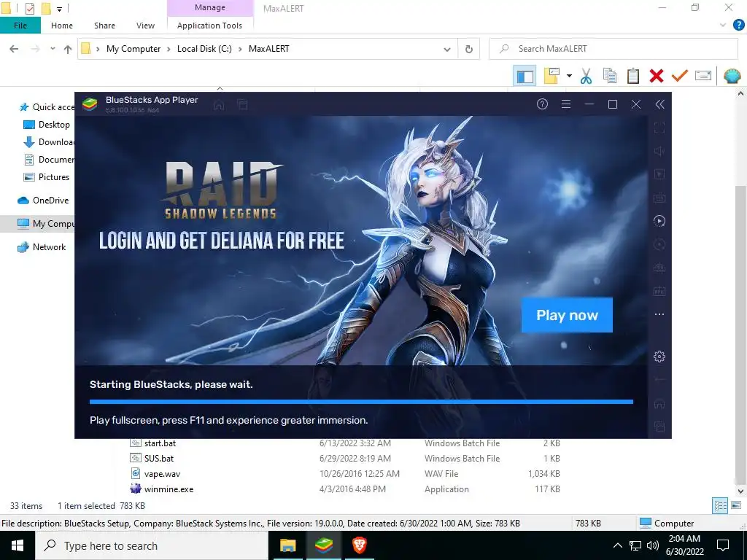Click the Brave browser taskbar icon

point(359,545)
